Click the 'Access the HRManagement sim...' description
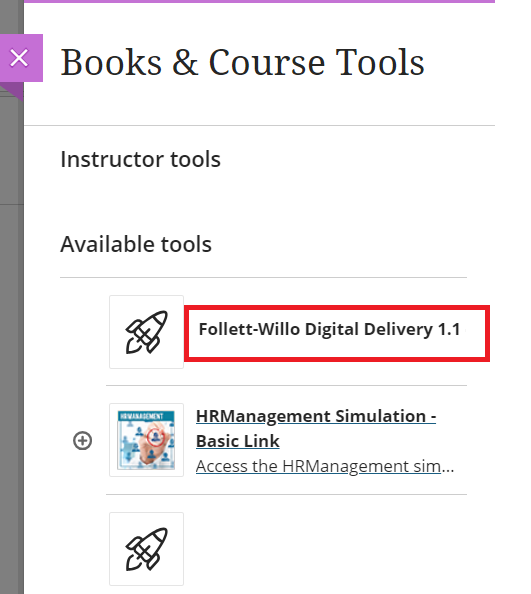Viewport: 531px width, 594px height. pyautogui.click(x=325, y=466)
